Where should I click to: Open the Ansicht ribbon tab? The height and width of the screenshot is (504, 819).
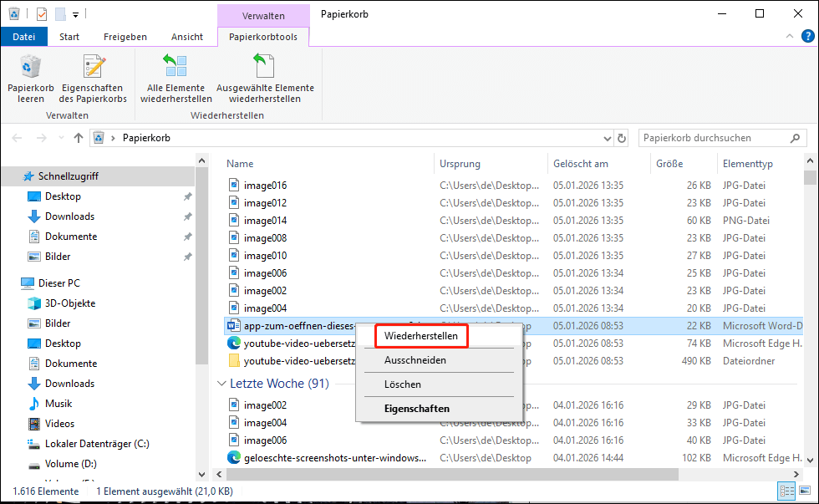point(186,37)
